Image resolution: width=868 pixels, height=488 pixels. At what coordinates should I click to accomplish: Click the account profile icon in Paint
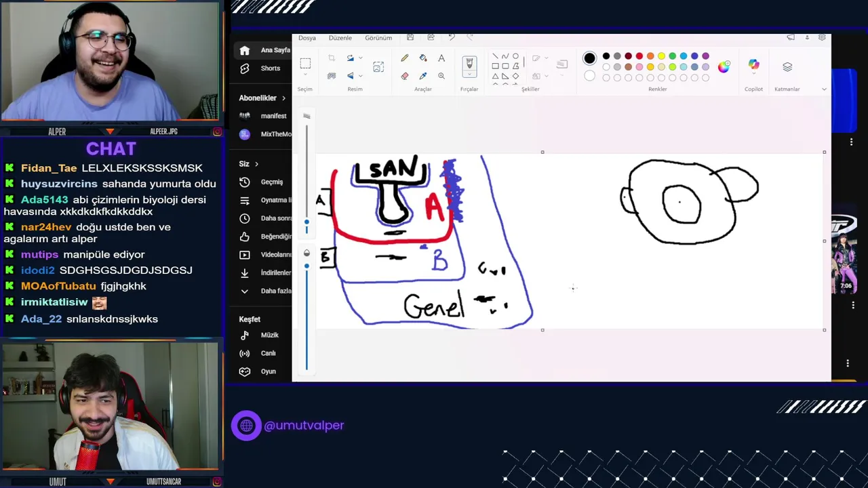807,37
